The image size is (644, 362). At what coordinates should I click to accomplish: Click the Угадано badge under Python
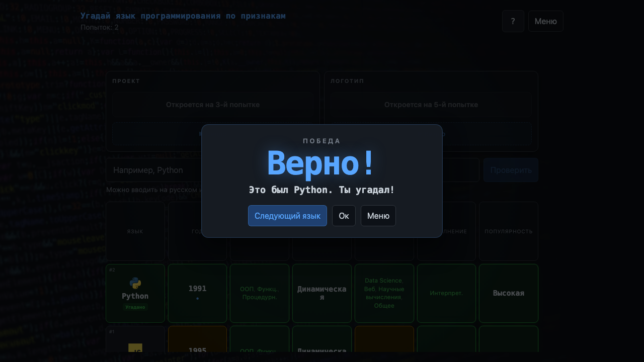click(x=135, y=307)
